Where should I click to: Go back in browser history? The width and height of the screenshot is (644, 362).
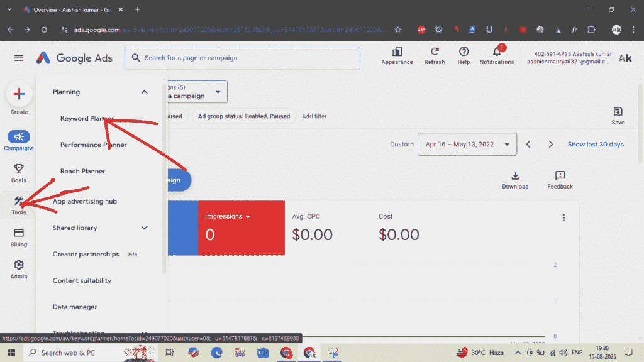pyautogui.click(x=10, y=30)
